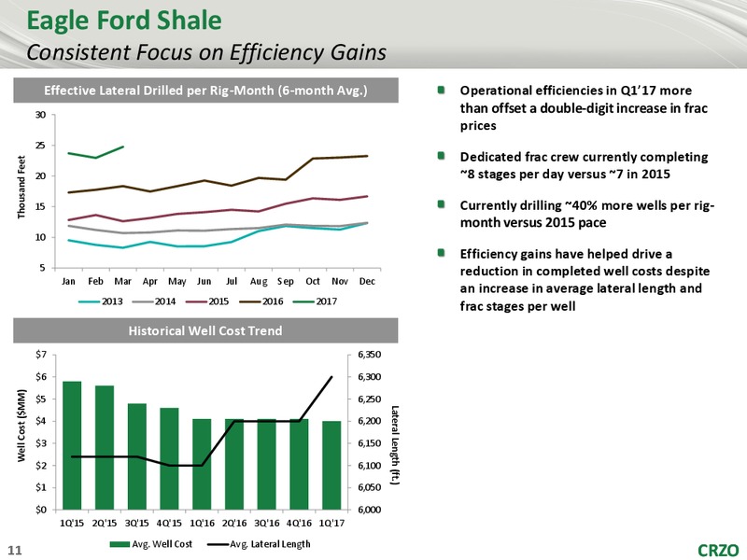This screenshot has height=560, width=747.
Task: Click the 2013 legend entry
Action: 100,301
